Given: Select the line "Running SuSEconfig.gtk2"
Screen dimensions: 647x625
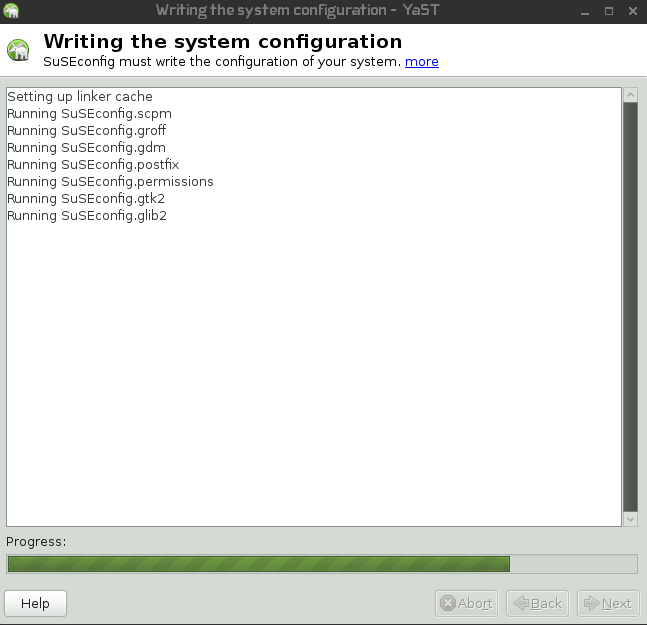Looking at the screenshot, I should click(x=86, y=198).
